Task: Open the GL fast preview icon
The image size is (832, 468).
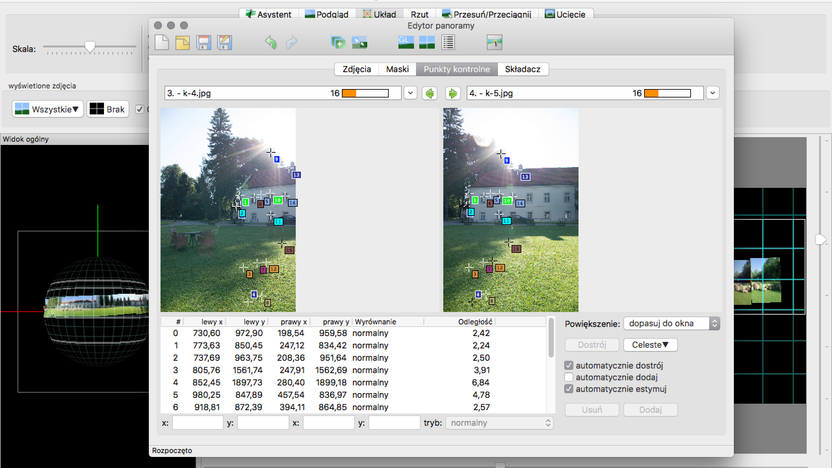Action: [406, 42]
